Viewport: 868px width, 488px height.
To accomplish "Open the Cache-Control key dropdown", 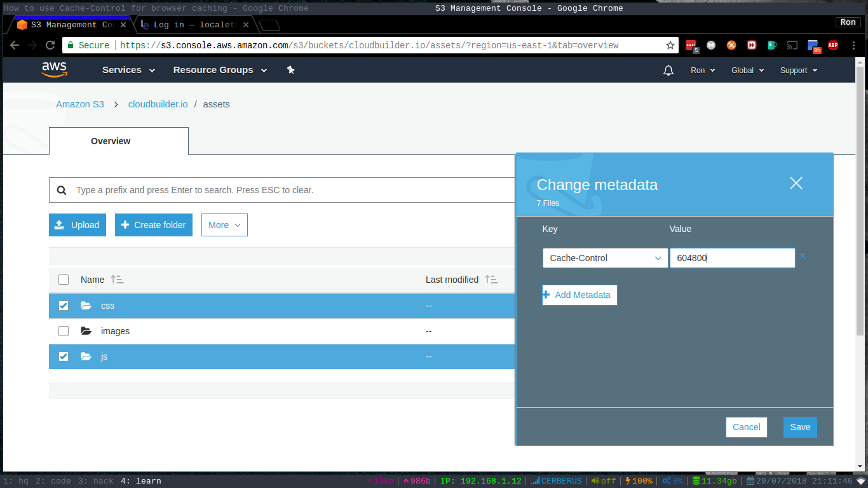I will [x=604, y=258].
